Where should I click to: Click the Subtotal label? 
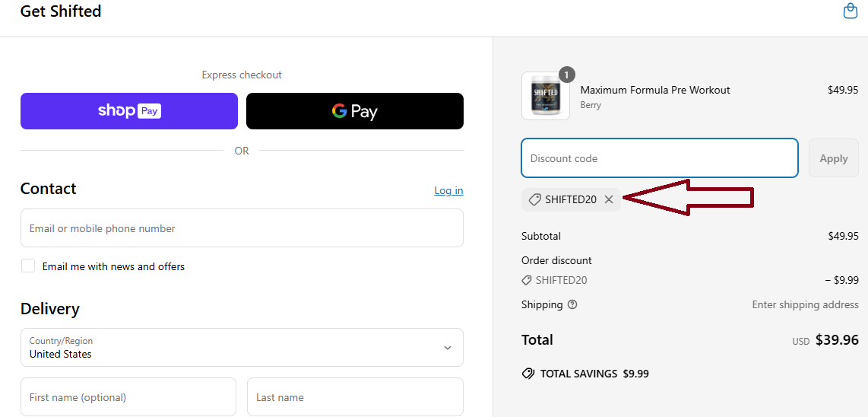click(541, 236)
